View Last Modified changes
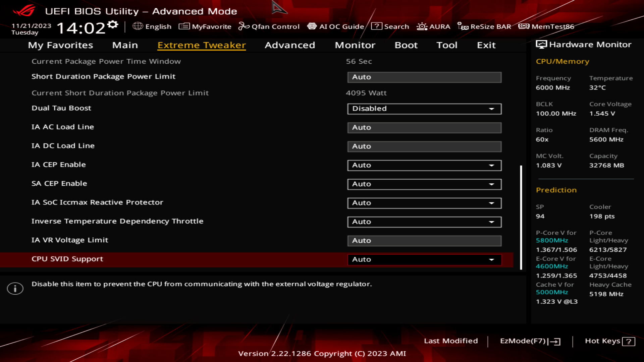 coord(451,341)
